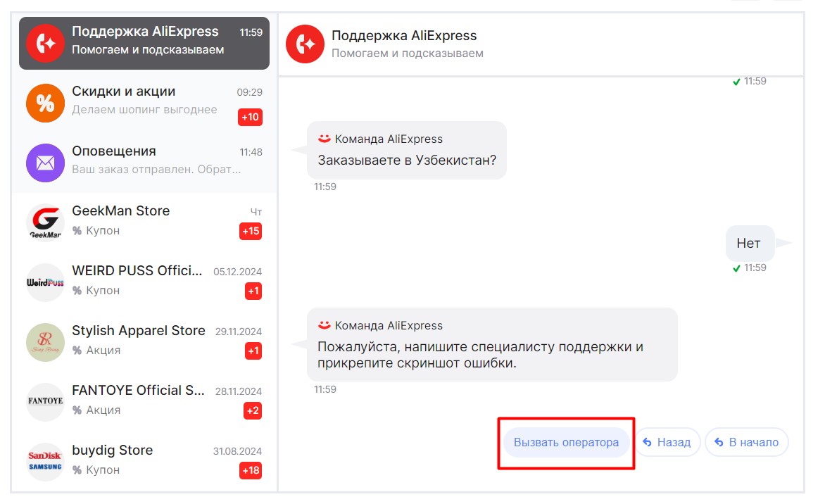Click the +1 badge on Stylish Apparel Store
The width and height of the screenshot is (825, 504).
pos(253,351)
